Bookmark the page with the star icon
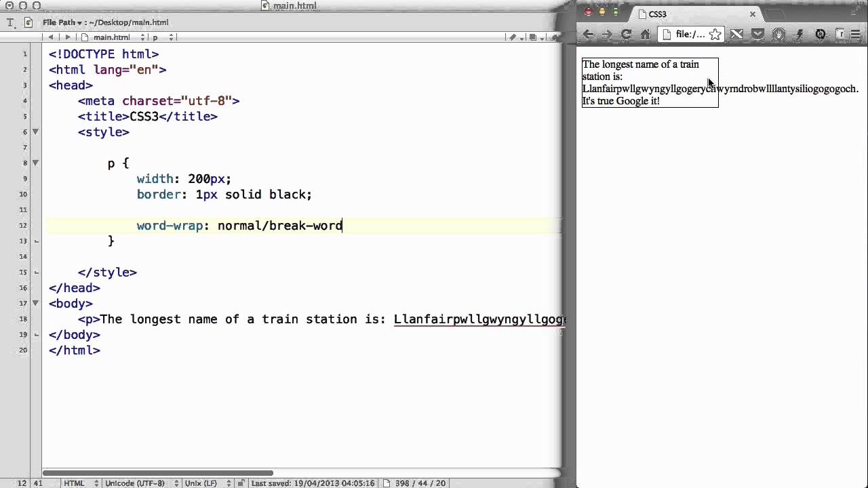Image resolution: width=868 pixels, height=488 pixels. 715,34
